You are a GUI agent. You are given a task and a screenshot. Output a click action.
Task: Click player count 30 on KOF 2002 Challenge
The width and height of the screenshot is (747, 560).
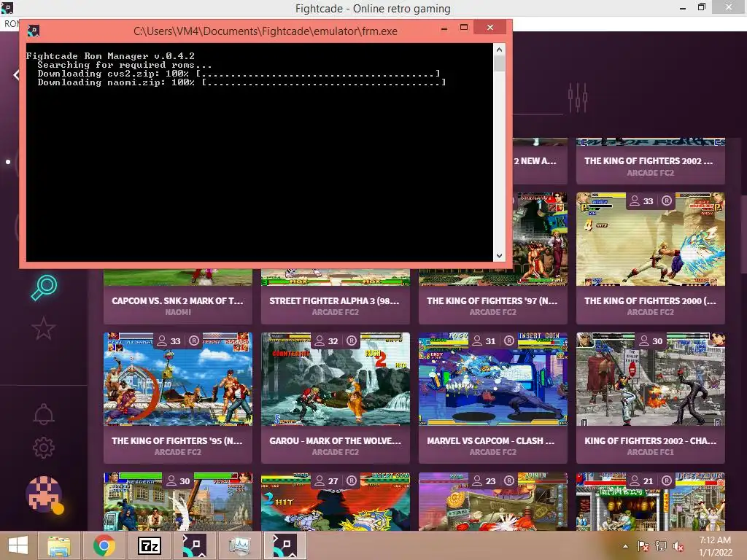tap(651, 341)
